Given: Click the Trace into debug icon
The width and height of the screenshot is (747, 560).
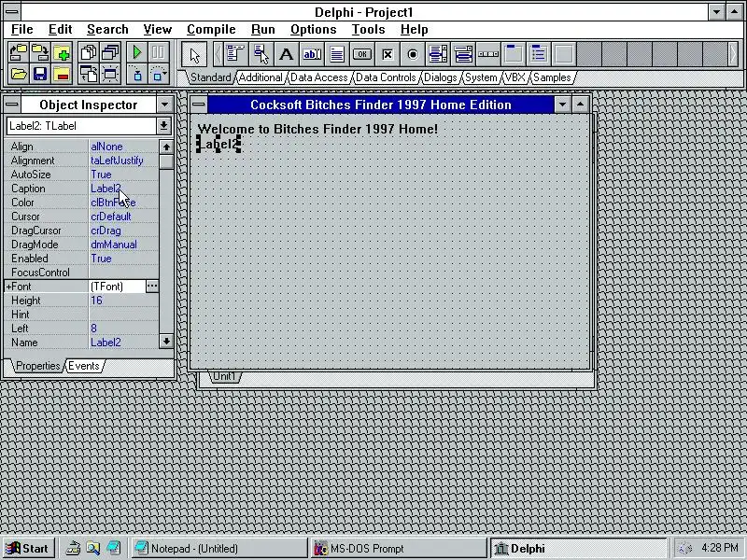Looking at the screenshot, I should (x=137, y=75).
